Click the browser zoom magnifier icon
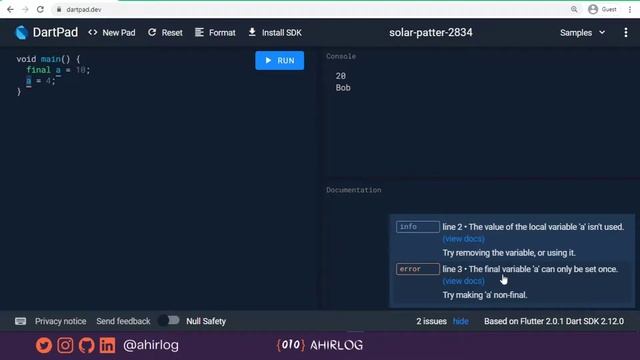Image resolution: width=640 pixels, height=360 pixels. click(574, 9)
